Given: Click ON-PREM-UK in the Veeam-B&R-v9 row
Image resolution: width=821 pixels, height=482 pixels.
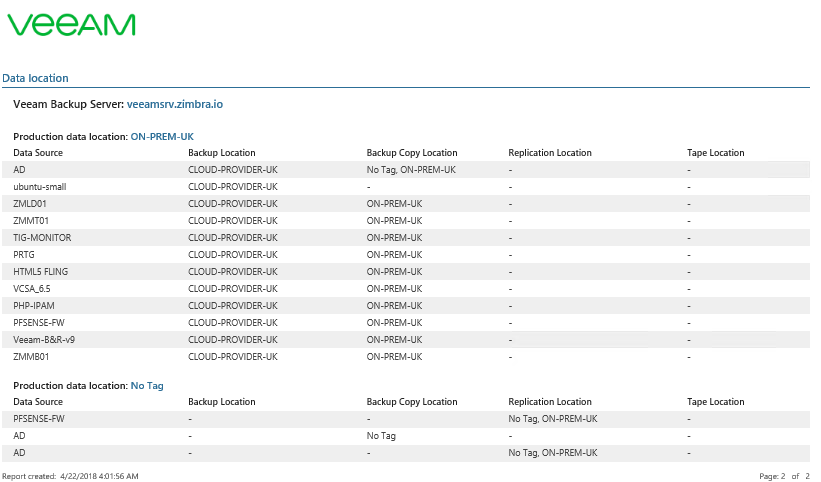Looking at the screenshot, I should pos(394,340).
